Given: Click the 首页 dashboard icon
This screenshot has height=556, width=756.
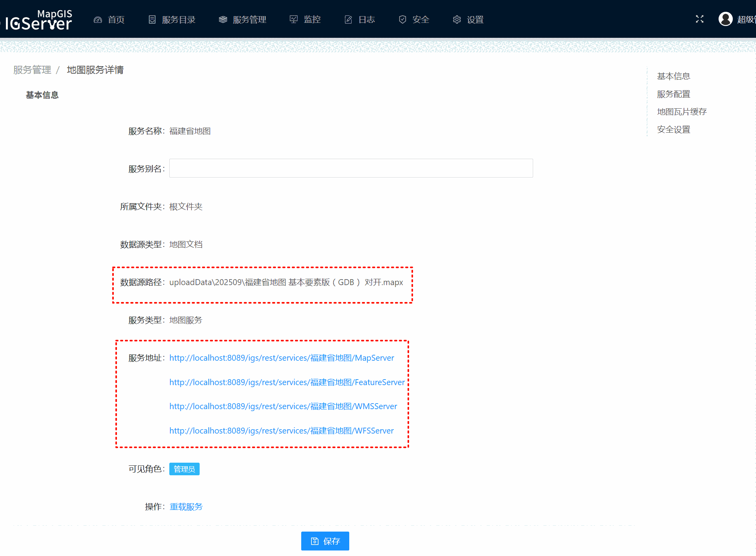Looking at the screenshot, I should click(x=98, y=20).
